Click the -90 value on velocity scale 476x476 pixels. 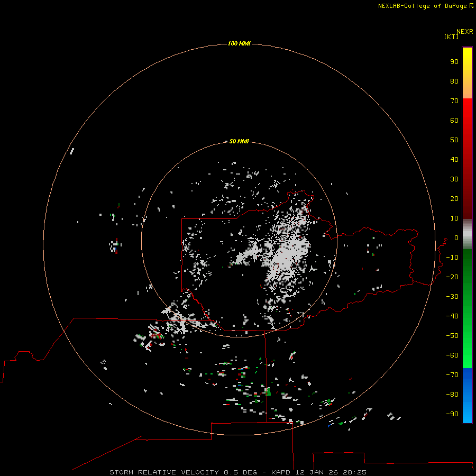click(x=452, y=414)
